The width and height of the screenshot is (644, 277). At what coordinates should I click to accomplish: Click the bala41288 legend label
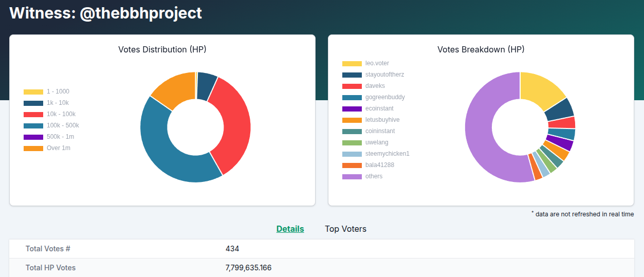[380, 165]
